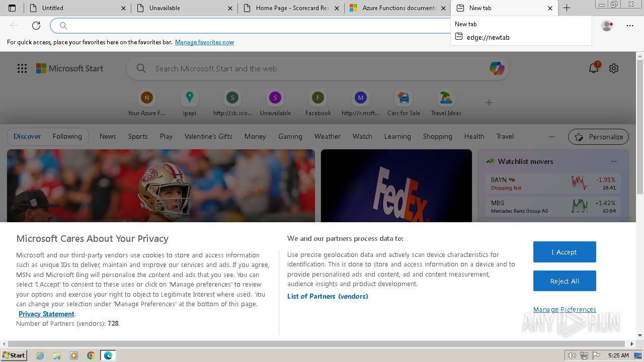Image resolution: width=644 pixels, height=362 pixels.
Task: Open Valentine's Gifts category
Action: click(x=208, y=136)
